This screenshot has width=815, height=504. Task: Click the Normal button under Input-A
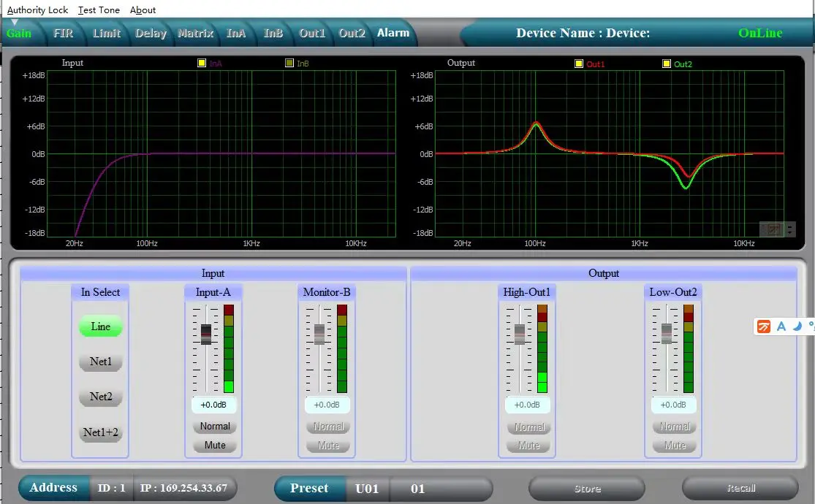[215, 426]
